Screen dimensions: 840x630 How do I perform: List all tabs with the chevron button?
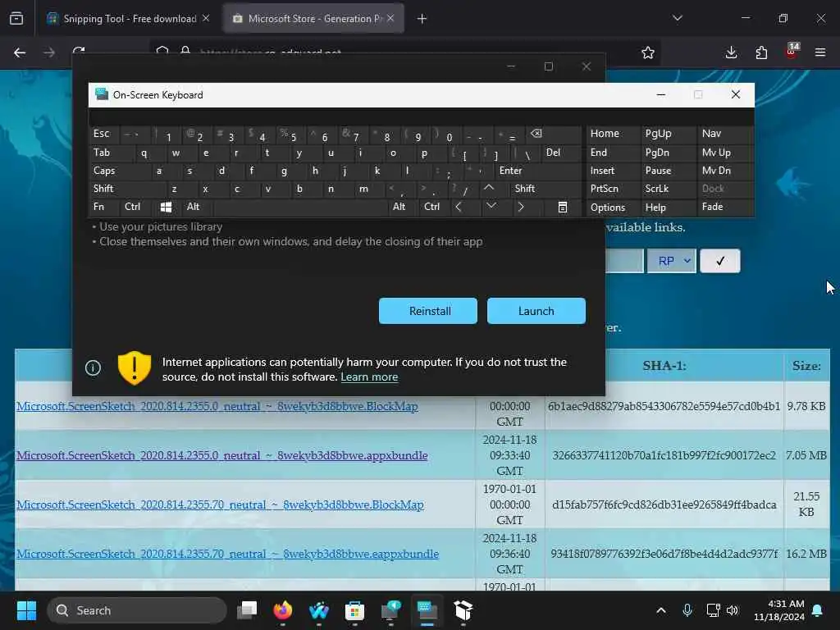click(x=677, y=19)
